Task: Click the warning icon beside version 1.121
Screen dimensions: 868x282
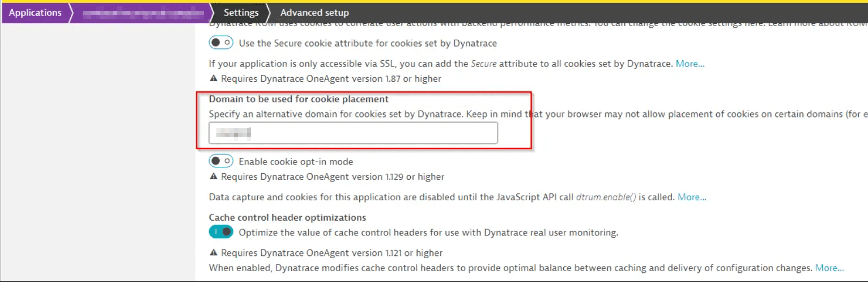Action: click(x=213, y=253)
